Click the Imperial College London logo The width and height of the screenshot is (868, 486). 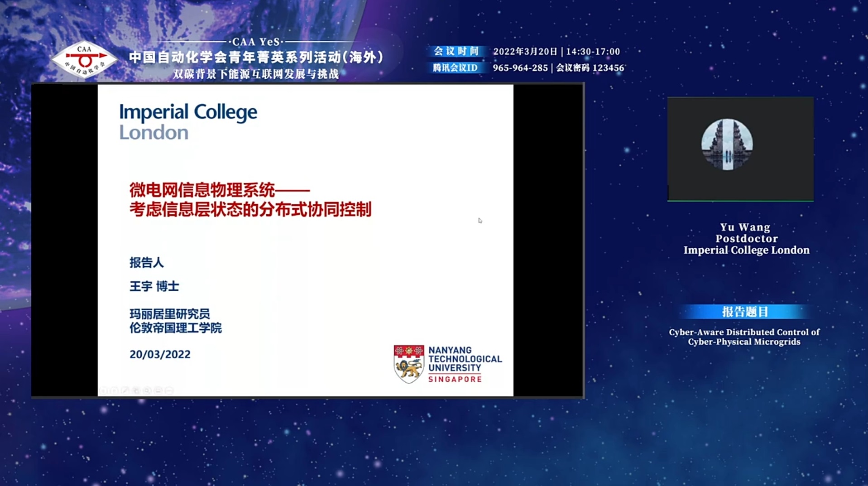pyautogui.click(x=188, y=121)
